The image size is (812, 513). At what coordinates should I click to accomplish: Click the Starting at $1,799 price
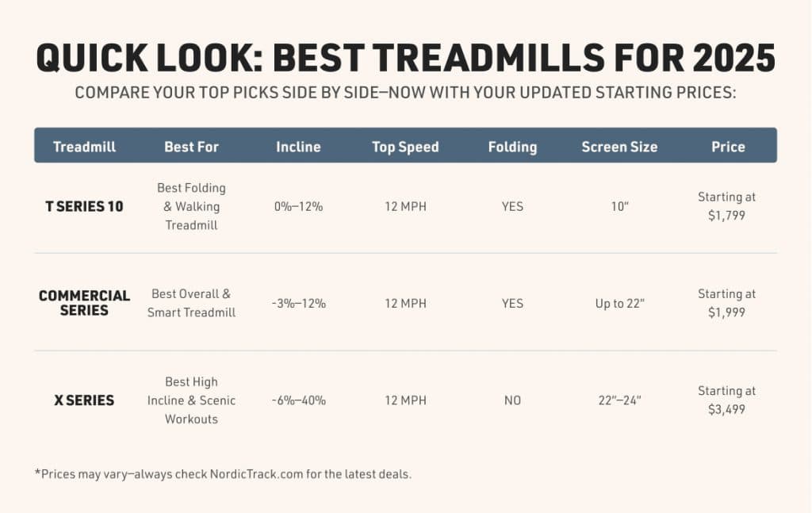coord(727,205)
